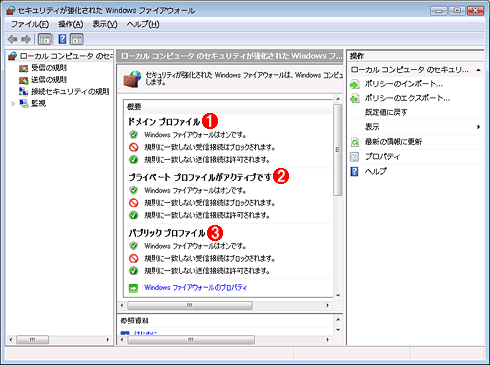490x365 pixels.
Task: Open Help via the blue question mark toolbar icon
Action: pyautogui.click(x=62, y=39)
